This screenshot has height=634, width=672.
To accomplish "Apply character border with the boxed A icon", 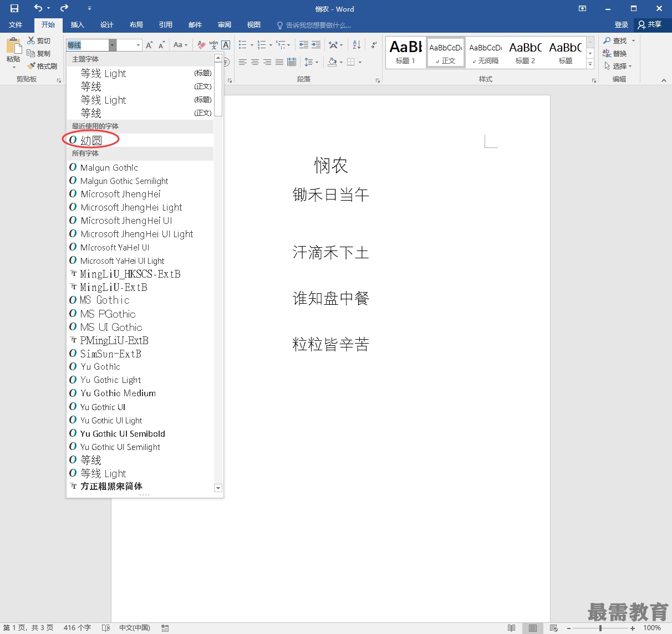I will [226, 45].
